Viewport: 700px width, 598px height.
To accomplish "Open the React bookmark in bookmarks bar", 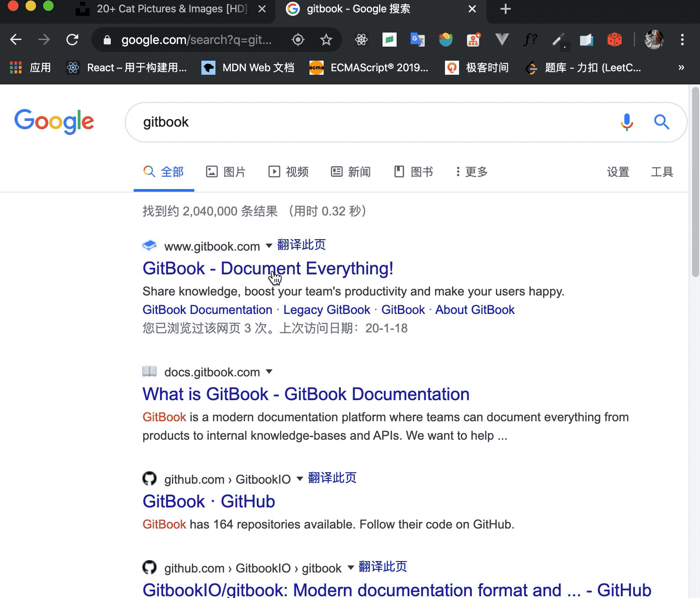I will (127, 67).
